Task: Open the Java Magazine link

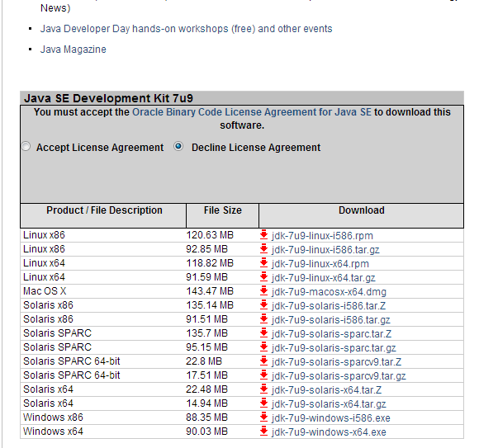Action: tap(74, 50)
